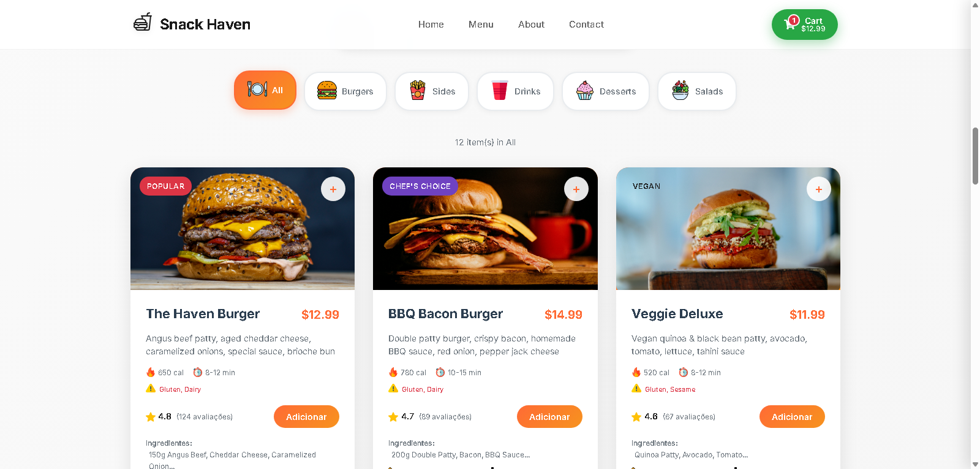
Task: Select the Burgers category filter
Action: pos(345,91)
